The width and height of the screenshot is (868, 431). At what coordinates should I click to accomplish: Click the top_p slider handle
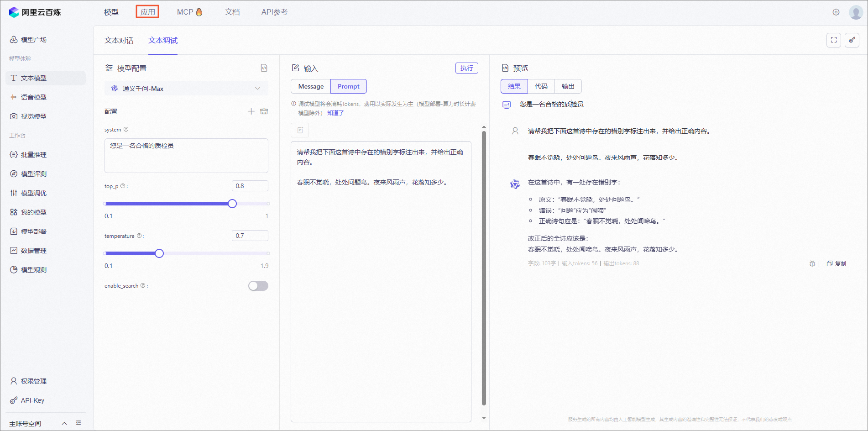232,204
